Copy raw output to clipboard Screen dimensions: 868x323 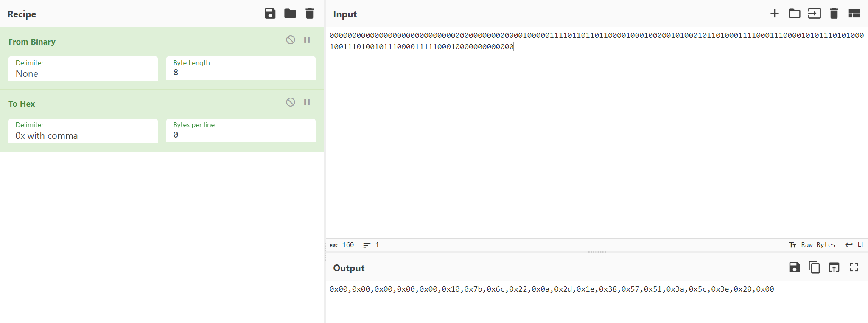(x=814, y=267)
